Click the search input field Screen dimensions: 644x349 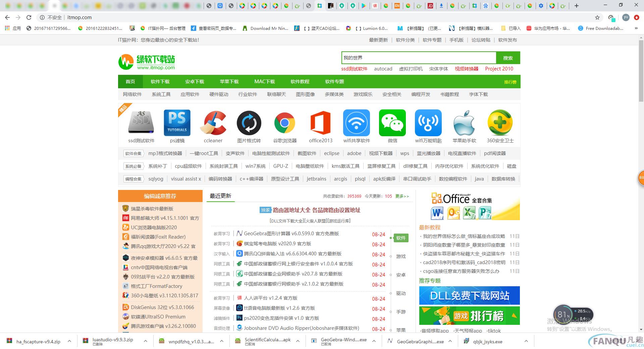pos(419,58)
